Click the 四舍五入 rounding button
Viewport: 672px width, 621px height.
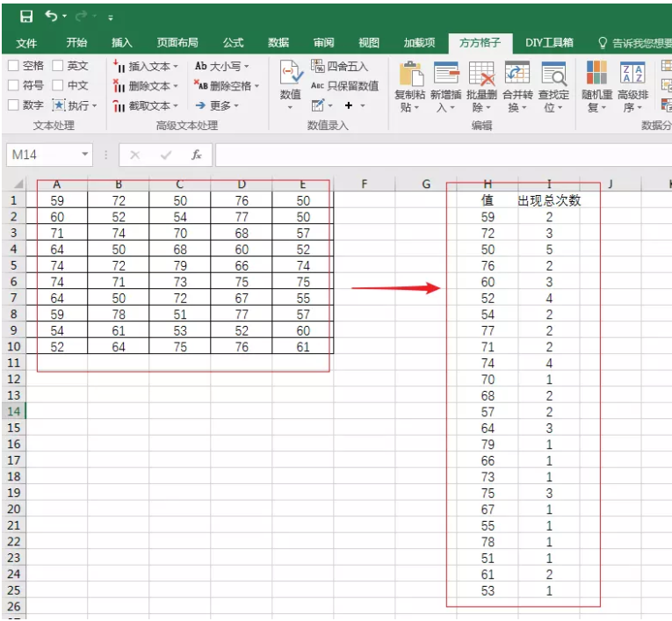(x=340, y=66)
